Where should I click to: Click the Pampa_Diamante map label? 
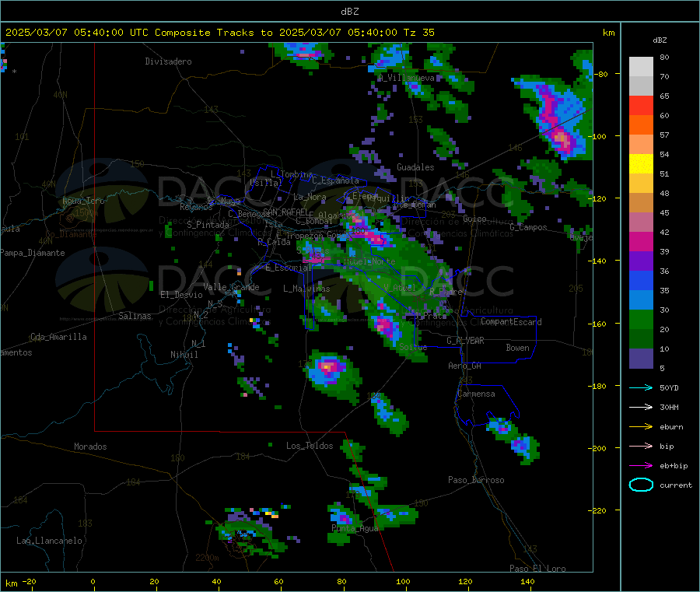point(33,253)
